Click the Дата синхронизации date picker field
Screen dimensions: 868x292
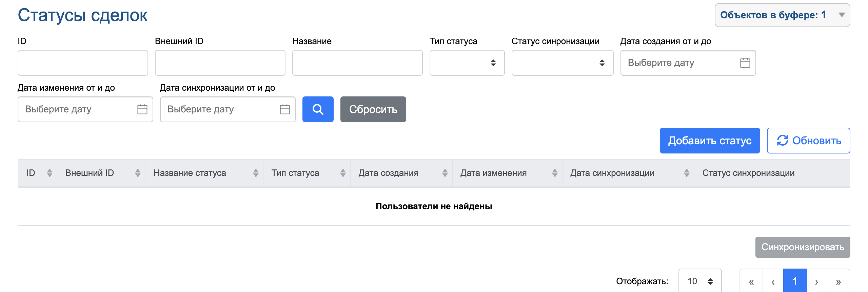[228, 109]
